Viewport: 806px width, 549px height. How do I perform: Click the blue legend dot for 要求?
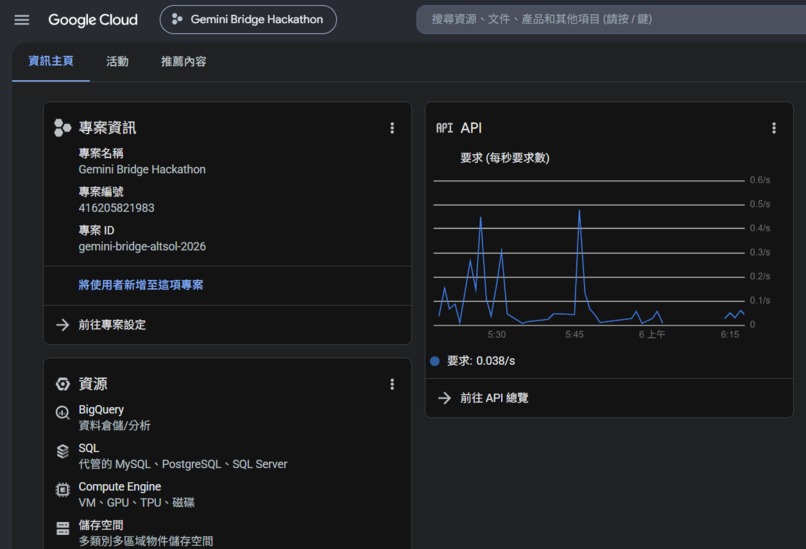pos(435,361)
